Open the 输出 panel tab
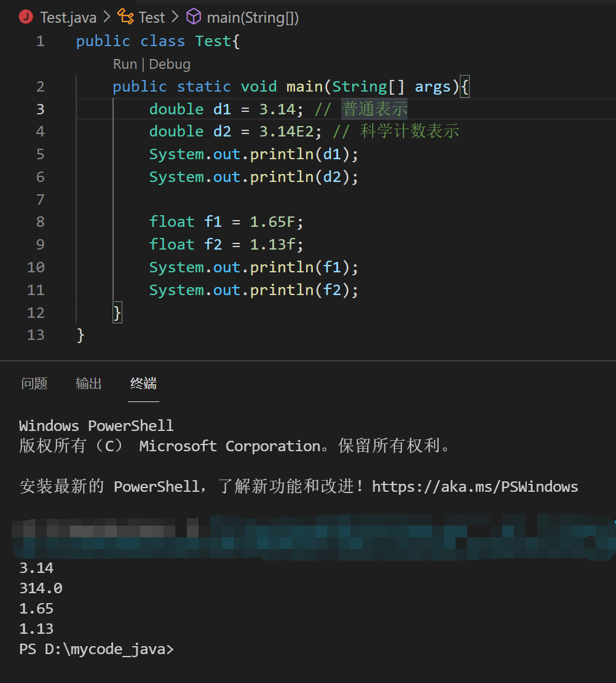Screen dimensions: 616x683 click(89, 384)
